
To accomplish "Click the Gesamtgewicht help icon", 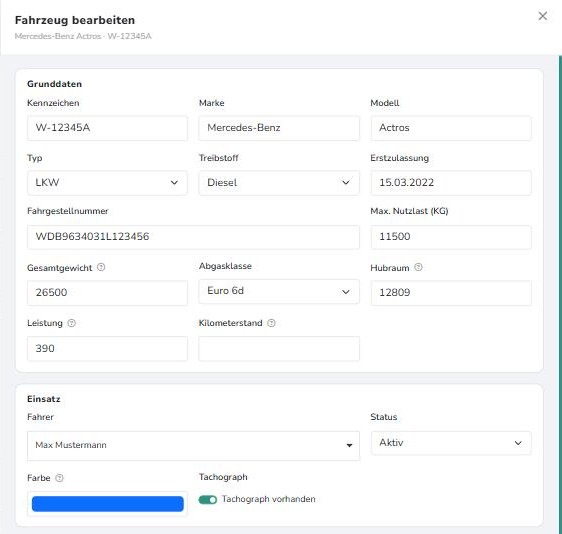I will pos(101,267).
